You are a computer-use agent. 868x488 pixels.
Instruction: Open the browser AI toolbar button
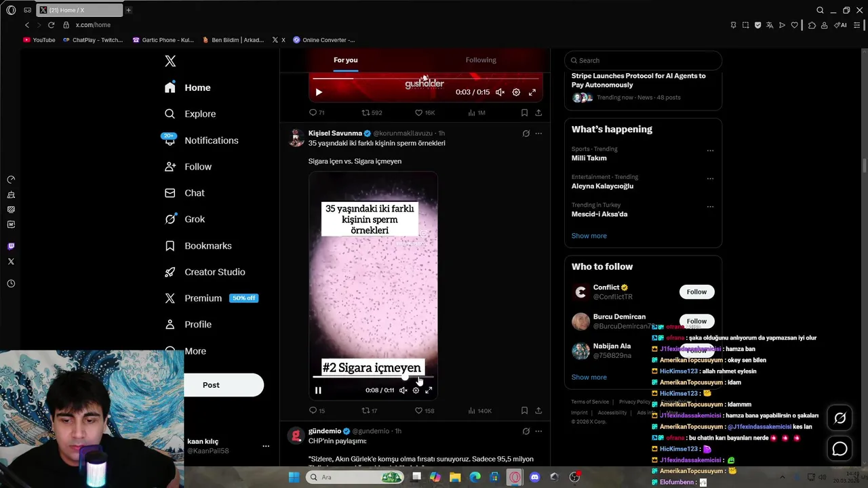[x=841, y=25]
